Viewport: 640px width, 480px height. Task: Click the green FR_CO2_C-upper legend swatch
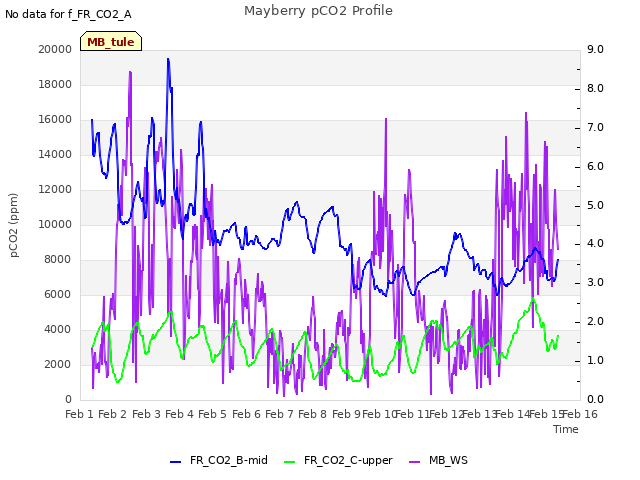[289, 462]
